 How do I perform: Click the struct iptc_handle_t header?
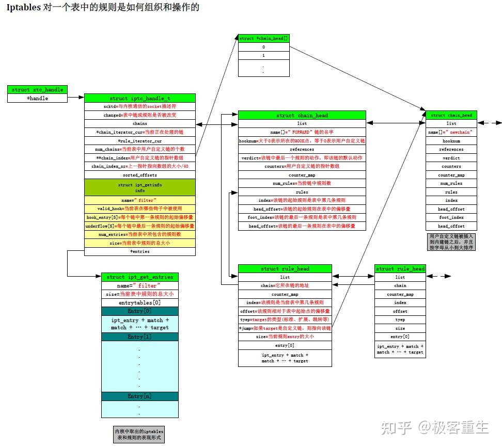(x=140, y=98)
